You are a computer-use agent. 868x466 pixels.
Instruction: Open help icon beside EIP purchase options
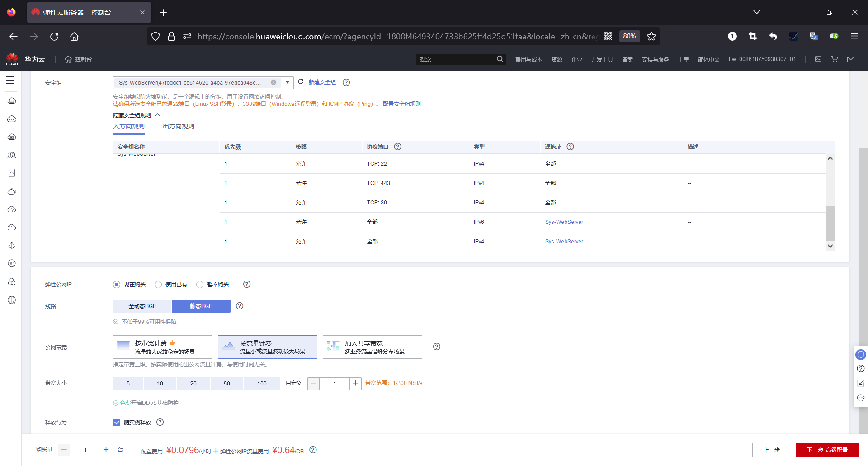(247, 284)
